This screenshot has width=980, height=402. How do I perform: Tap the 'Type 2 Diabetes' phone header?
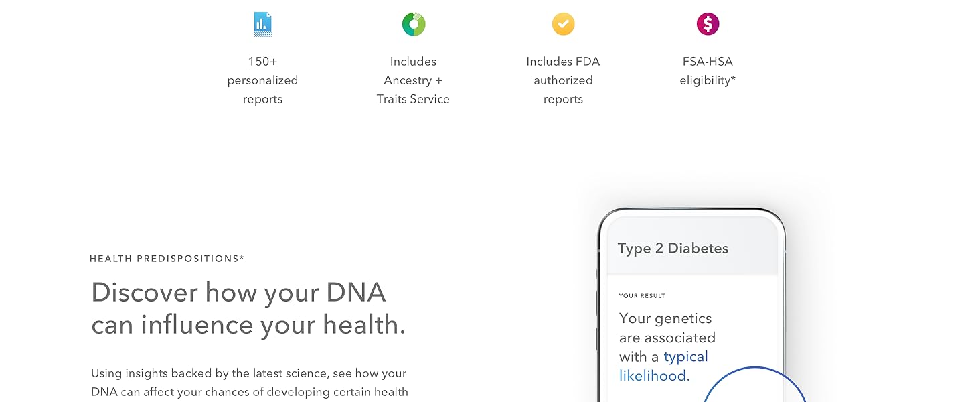(673, 249)
